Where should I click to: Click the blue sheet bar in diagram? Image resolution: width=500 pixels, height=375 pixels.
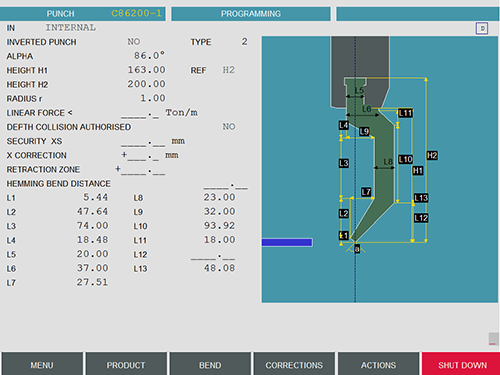pos(287,242)
